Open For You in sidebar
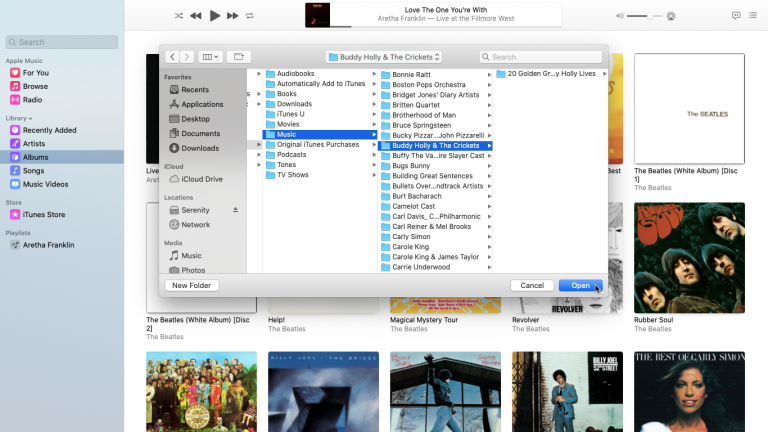 (x=36, y=72)
